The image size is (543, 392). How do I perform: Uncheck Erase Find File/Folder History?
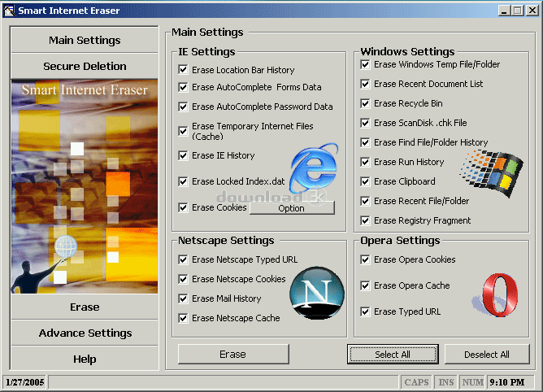pyautogui.click(x=365, y=142)
